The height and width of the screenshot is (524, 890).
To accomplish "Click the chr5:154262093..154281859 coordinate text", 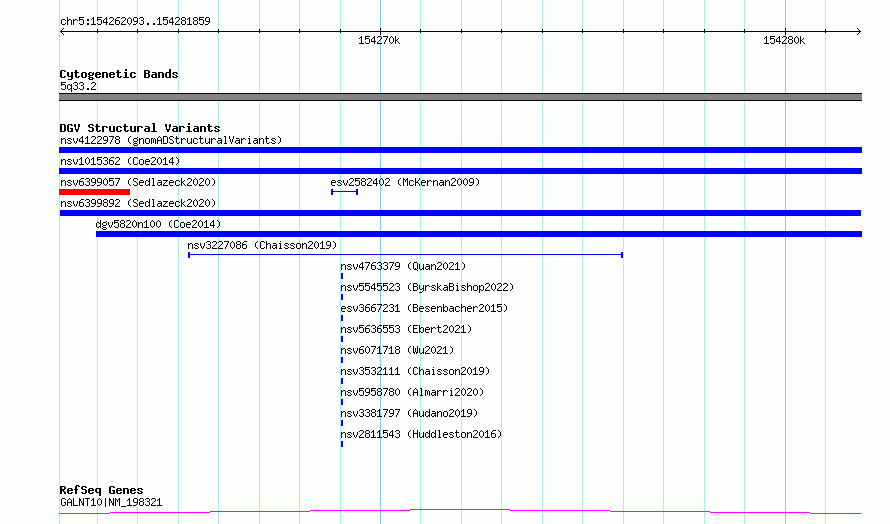I will [135, 21].
